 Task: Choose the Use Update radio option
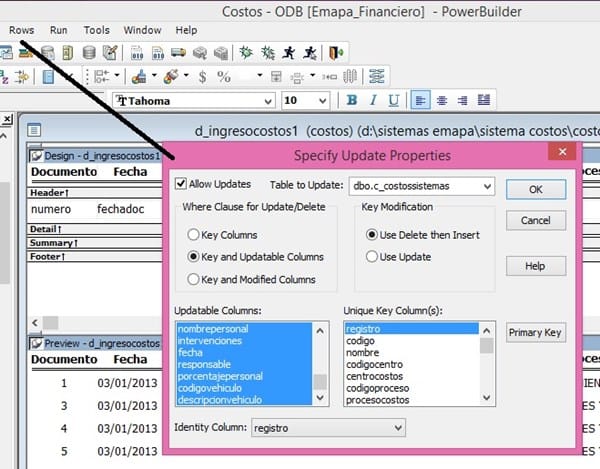(x=372, y=257)
